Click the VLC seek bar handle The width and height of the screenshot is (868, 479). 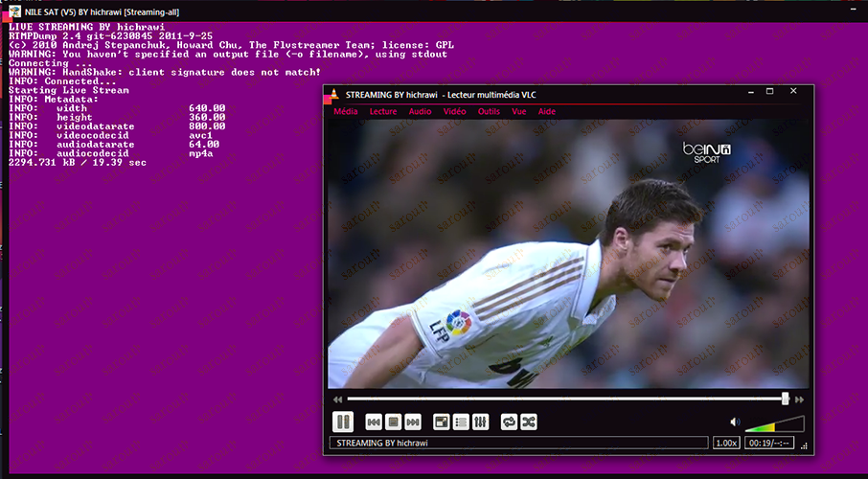pyautogui.click(x=785, y=399)
